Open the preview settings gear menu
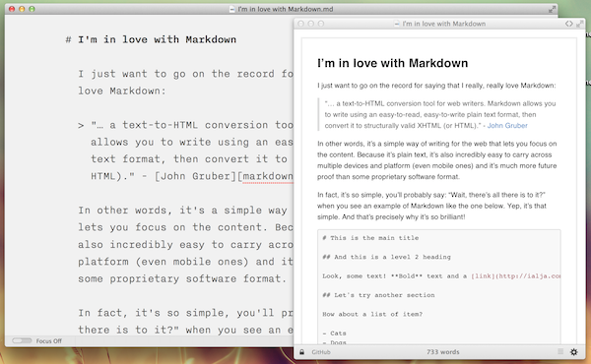Image resolution: width=591 pixels, height=364 pixels. coord(573,352)
